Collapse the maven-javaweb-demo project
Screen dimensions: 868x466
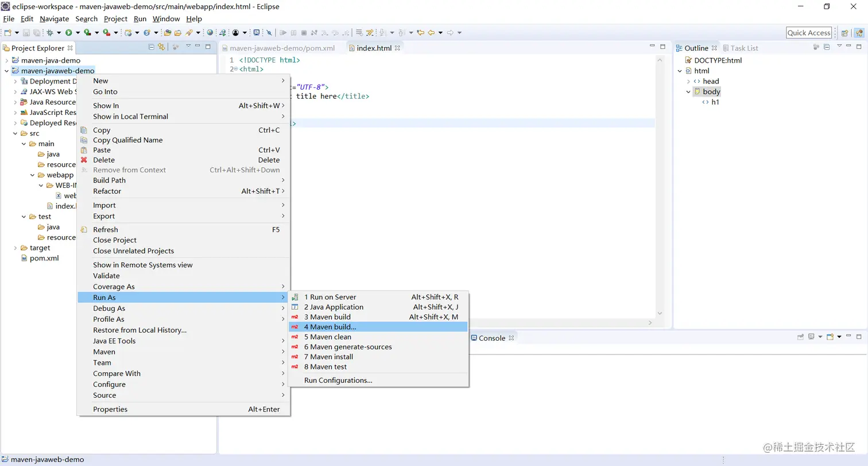coord(6,71)
